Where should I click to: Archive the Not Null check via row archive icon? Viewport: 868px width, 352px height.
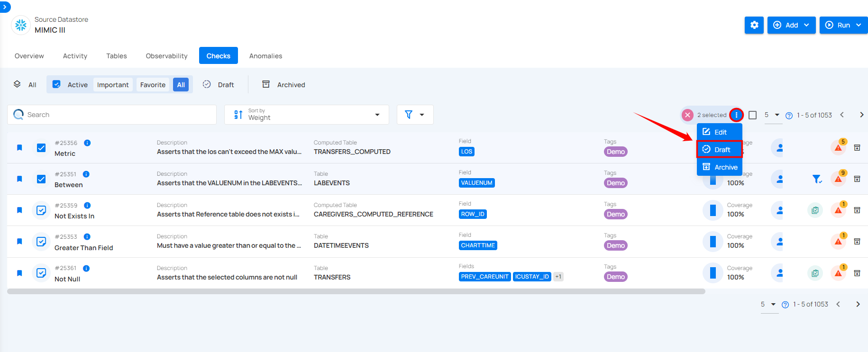[857, 273]
